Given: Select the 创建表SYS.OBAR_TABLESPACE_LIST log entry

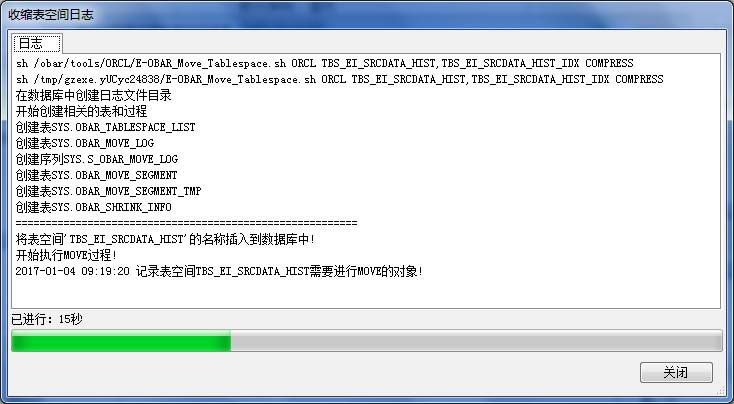Looking at the screenshot, I should pos(105,127).
